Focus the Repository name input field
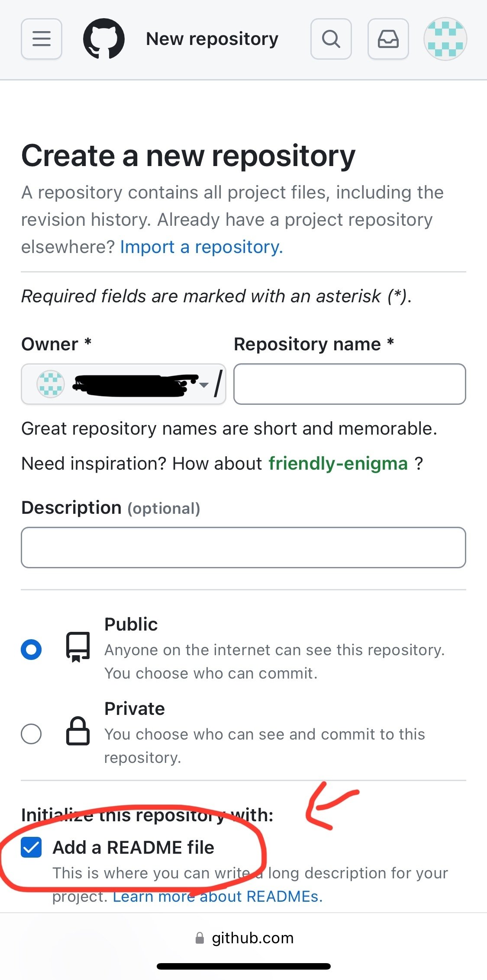This screenshot has width=487, height=980. click(x=350, y=384)
